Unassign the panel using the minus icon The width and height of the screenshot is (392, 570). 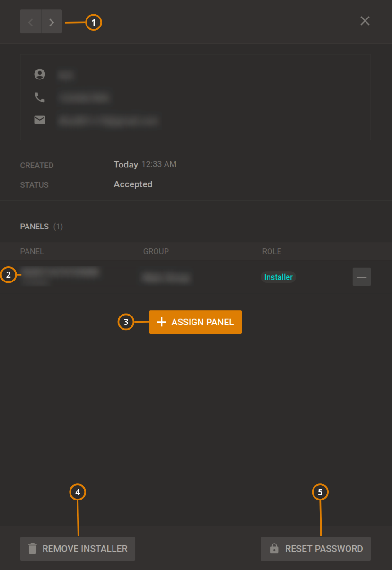(362, 277)
